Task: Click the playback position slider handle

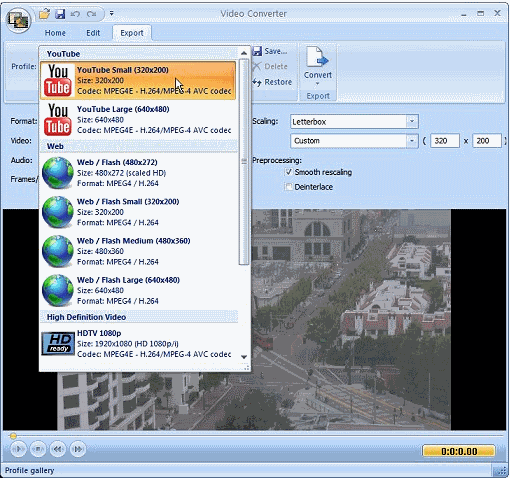Action: 13,436
